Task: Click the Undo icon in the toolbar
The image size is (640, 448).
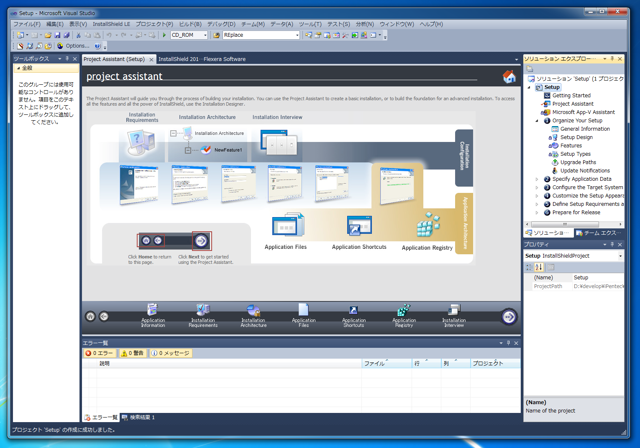Action: click(x=109, y=35)
